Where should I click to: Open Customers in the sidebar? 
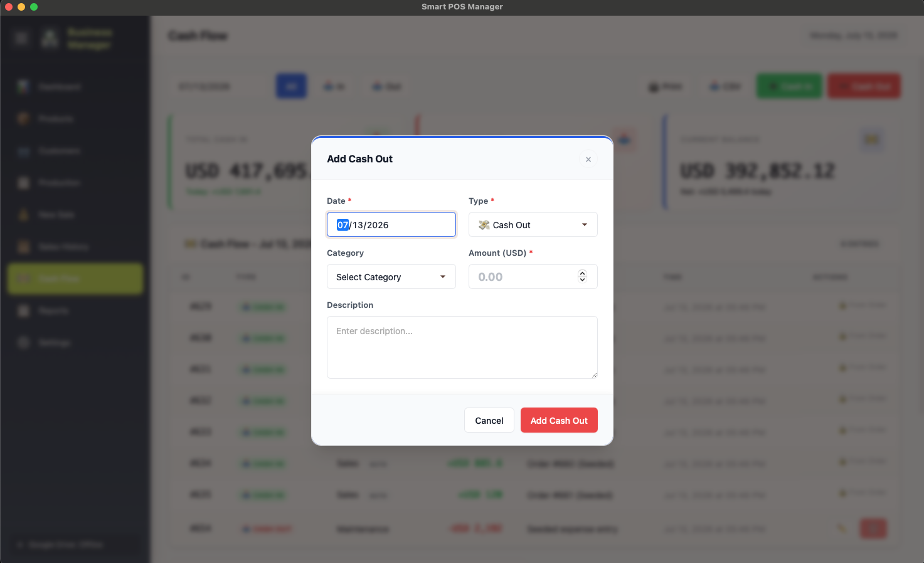click(75, 150)
